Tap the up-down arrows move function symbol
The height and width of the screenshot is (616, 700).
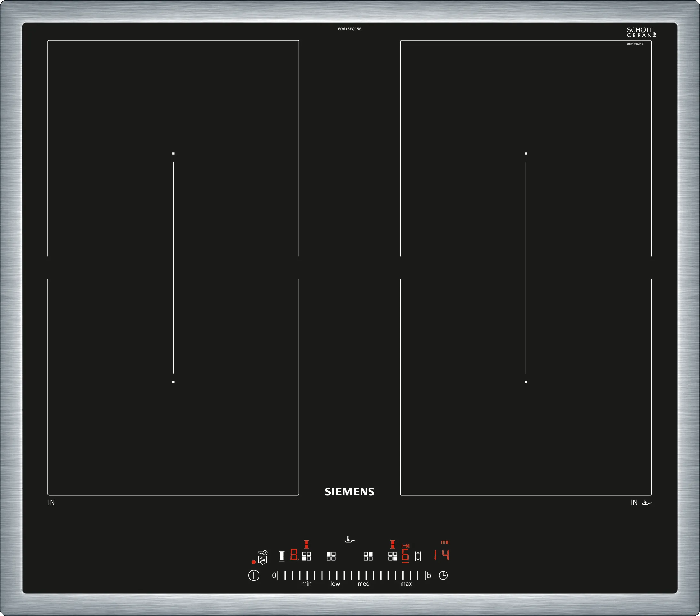coord(418,556)
